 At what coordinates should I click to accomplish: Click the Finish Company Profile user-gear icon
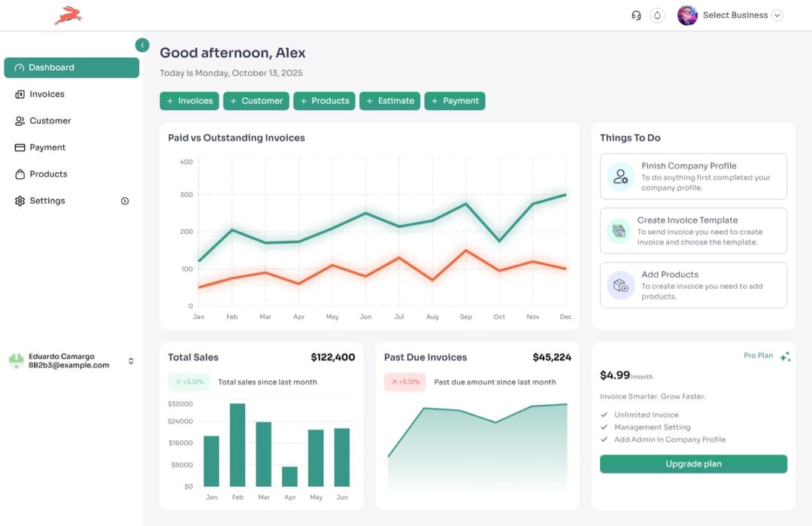620,177
